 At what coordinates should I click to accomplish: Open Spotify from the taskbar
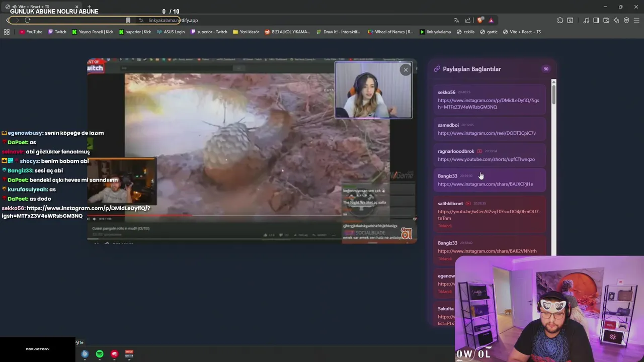point(100,354)
